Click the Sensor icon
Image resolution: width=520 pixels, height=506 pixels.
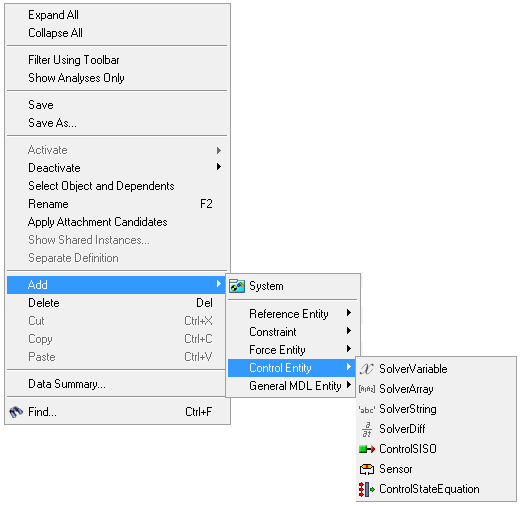367,469
